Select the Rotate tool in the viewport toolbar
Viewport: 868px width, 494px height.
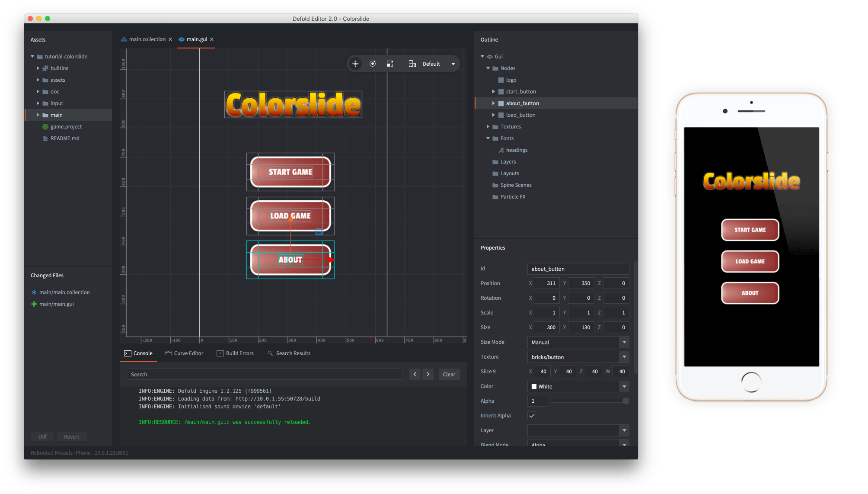(373, 64)
